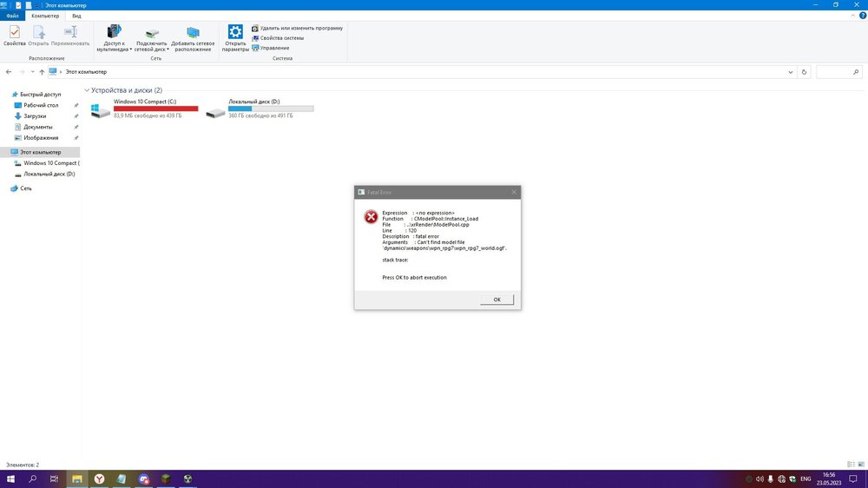Click the microphone tray icon
This screenshot has width=868, height=488.
(770, 479)
